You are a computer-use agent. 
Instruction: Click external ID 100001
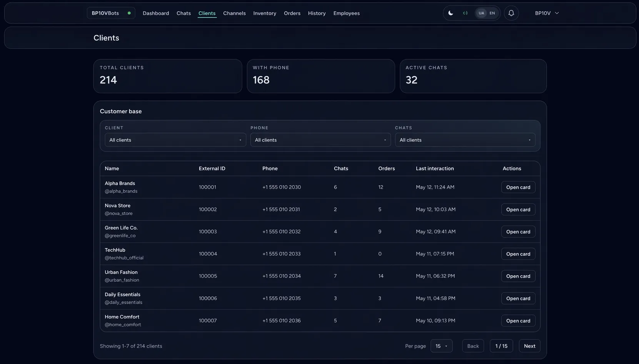coord(207,187)
